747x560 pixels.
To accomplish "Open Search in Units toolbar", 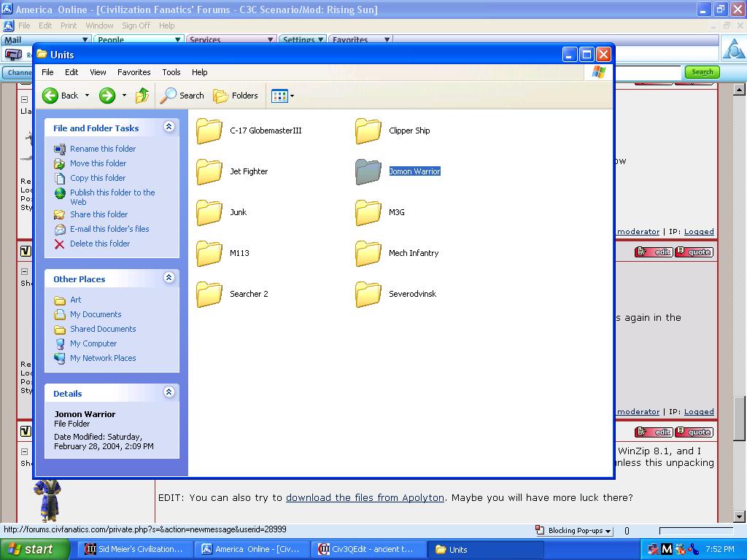I will click(182, 96).
